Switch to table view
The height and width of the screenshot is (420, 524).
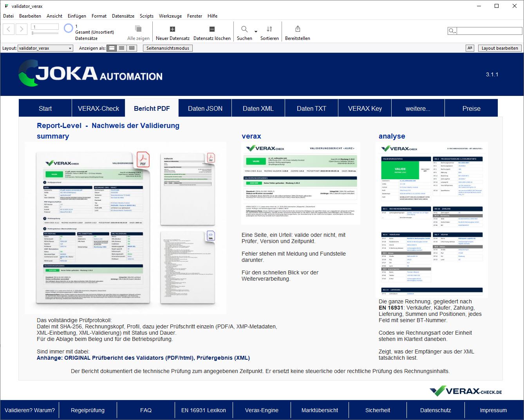132,48
